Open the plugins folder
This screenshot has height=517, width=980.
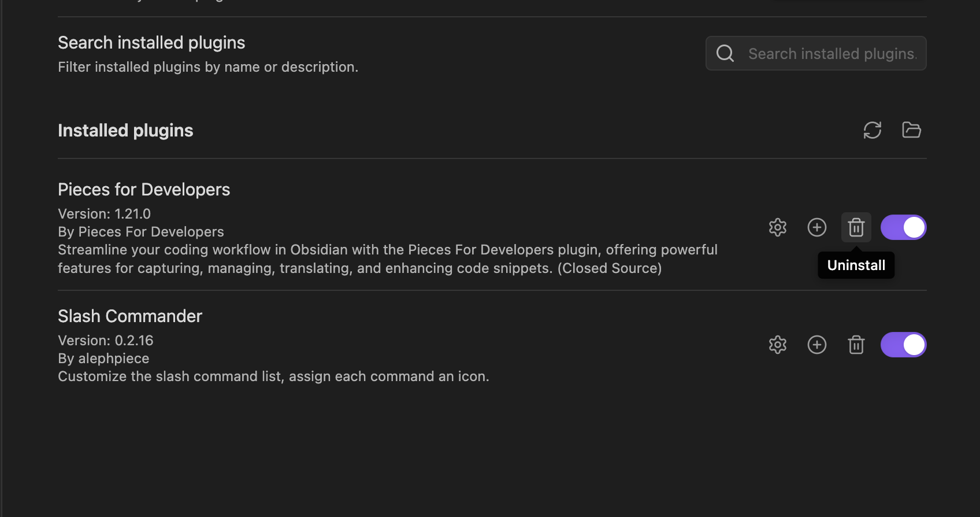click(911, 130)
